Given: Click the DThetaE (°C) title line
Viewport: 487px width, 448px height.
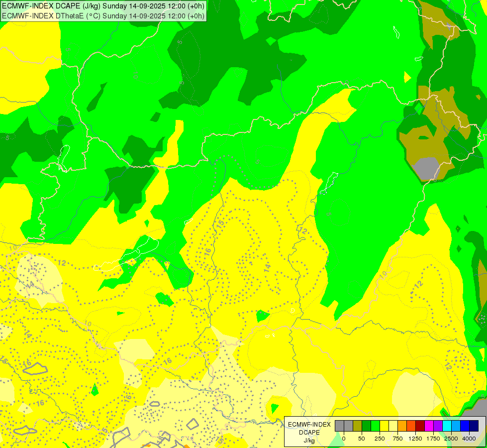Looking at the screenshot, I should tap(103, 16).
